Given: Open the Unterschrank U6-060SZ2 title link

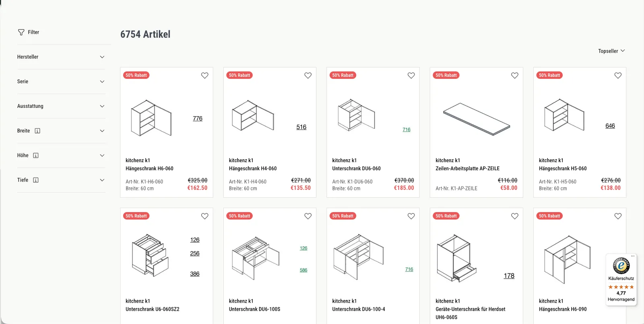Looking at the screenshot, I should point(153,310).
